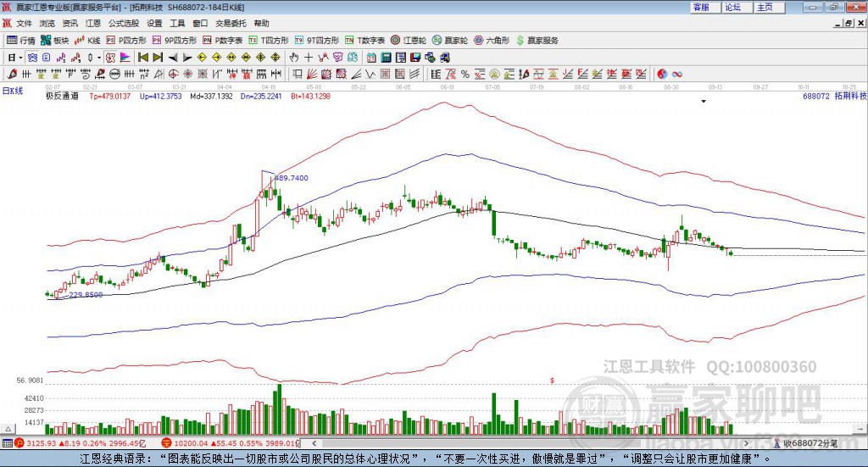Open the candlestick style dropdown arrow
868x467 pixels.
(x=98, y=58)
